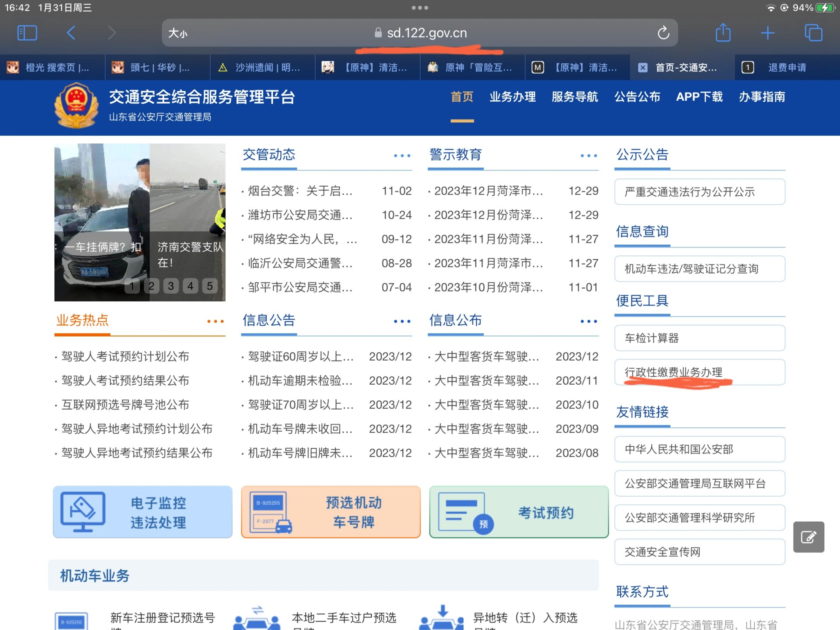Close the 首页-交通安 tab with X
The height and width of the screenshot is (630, 840).
643,67
